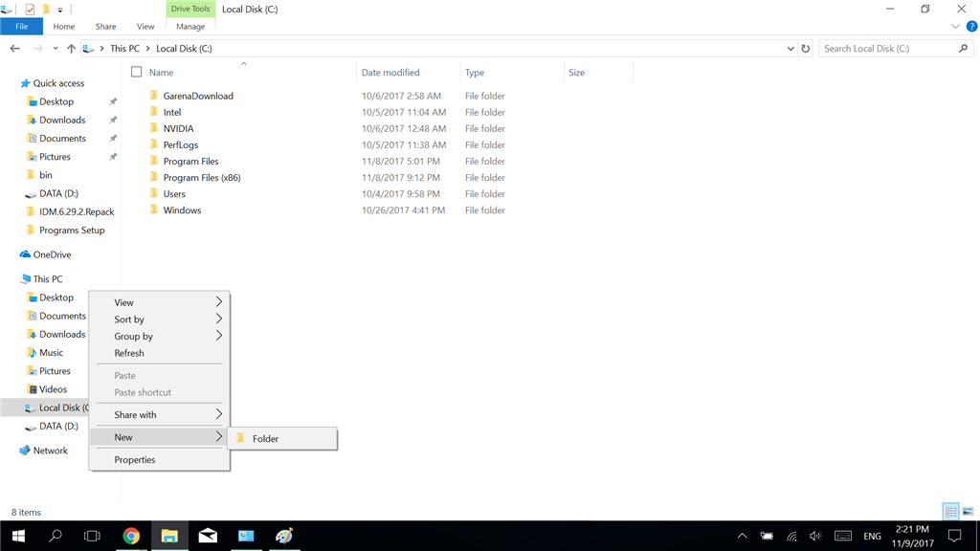This screenshot has width=980, height=551.
Task: Expand the ribbon with the chevron
Action: pyautogui.click(x=955, y=26)
